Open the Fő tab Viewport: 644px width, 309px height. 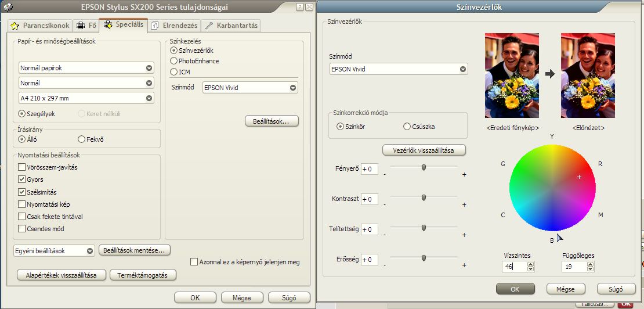86,26
